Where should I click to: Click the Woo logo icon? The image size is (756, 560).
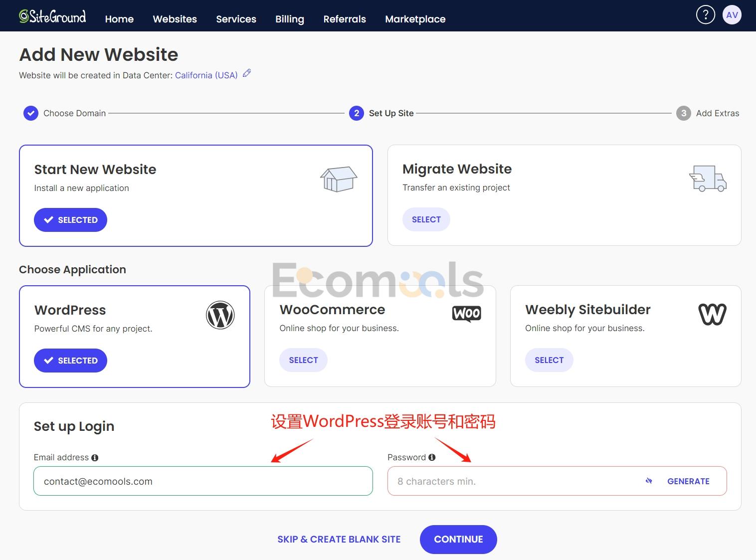467,314
